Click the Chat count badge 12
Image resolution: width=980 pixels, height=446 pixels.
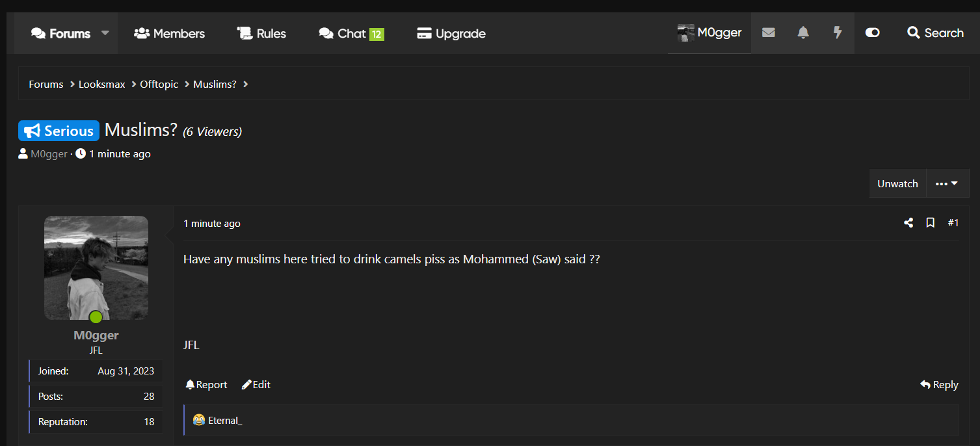point(377,34)
